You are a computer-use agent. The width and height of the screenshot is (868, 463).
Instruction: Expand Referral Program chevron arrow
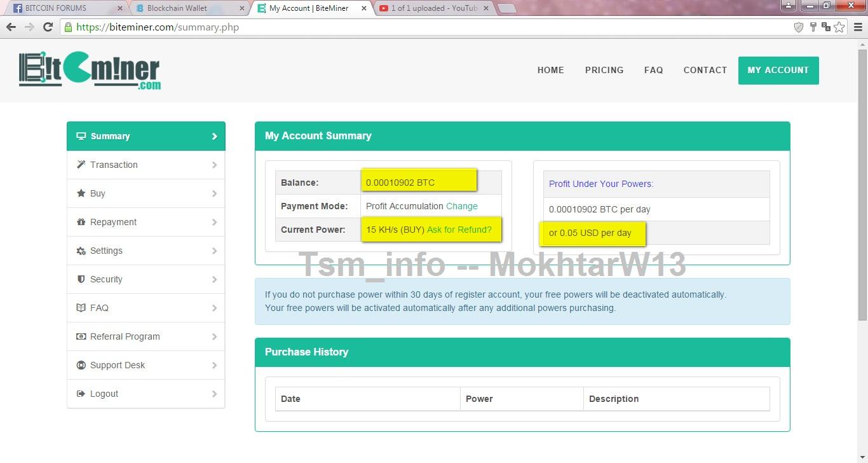214,336
